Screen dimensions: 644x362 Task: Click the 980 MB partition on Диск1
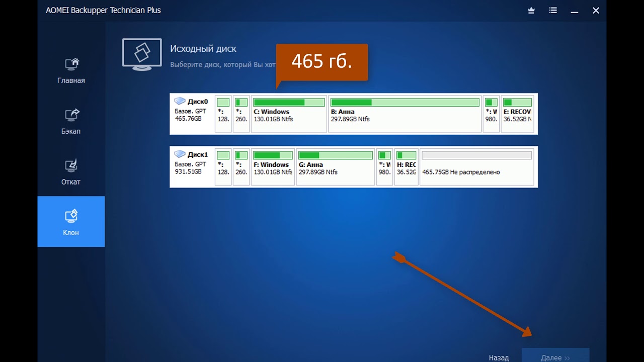coord(384,167)
